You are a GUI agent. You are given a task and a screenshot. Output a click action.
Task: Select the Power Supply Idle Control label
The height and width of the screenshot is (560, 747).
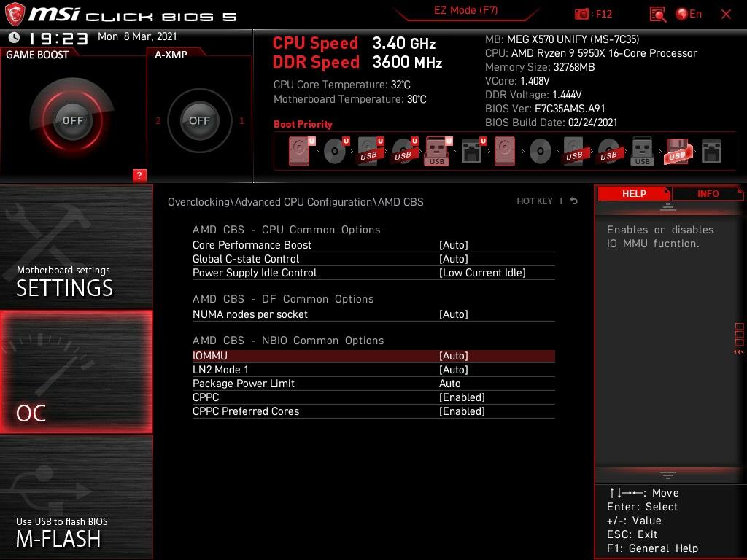click(255, 273)
